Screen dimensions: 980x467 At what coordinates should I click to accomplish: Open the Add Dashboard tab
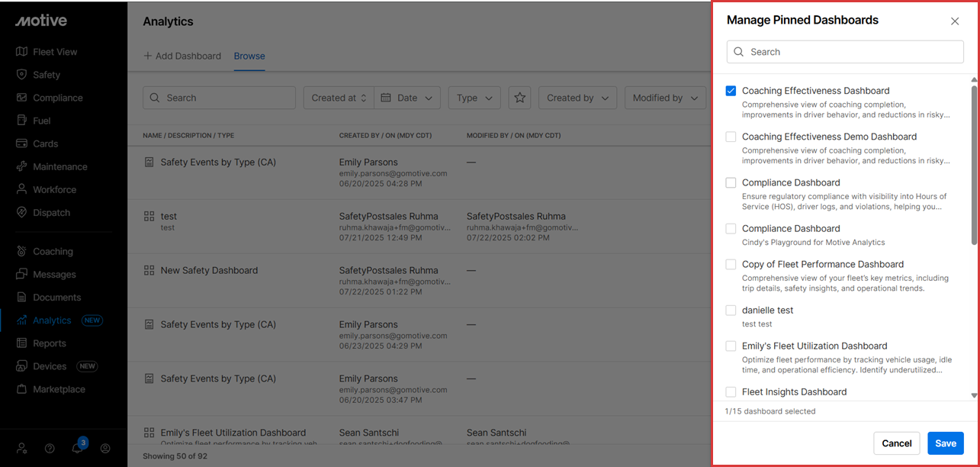click(182, 56)
